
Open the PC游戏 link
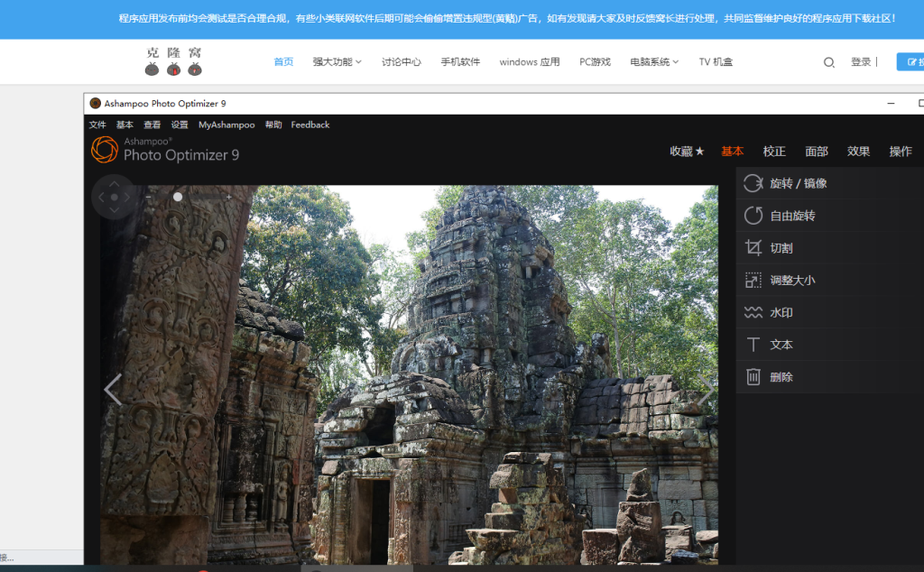[x=595, y=62]
